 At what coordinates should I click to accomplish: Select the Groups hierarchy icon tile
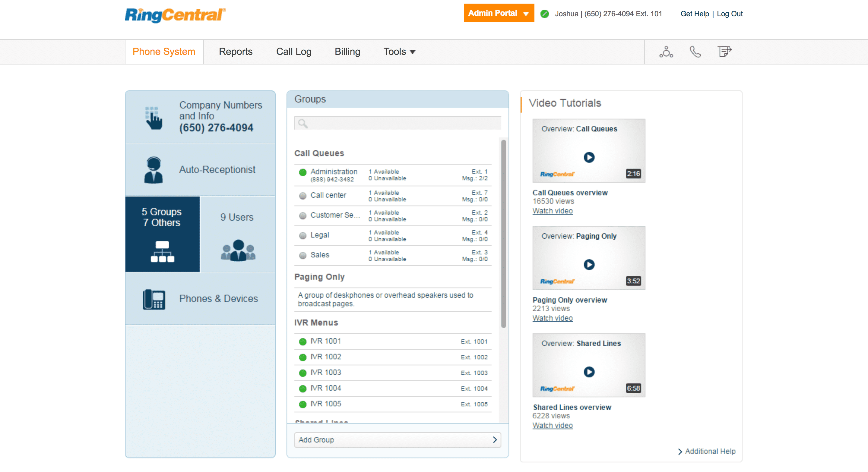tap(163, 251)
